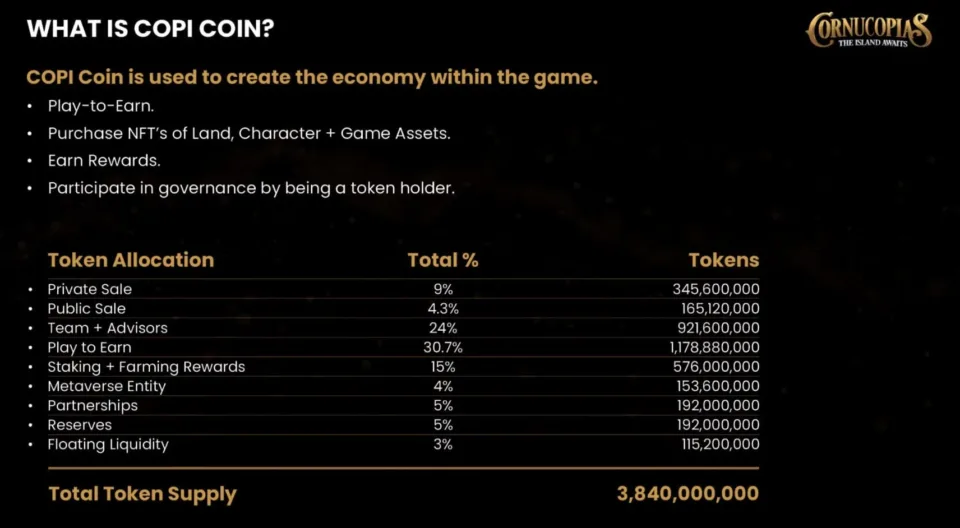This screenshot has height=528, width=960.
Task: Select the Staking + Farming Rewards label
Action: point(146,367)
